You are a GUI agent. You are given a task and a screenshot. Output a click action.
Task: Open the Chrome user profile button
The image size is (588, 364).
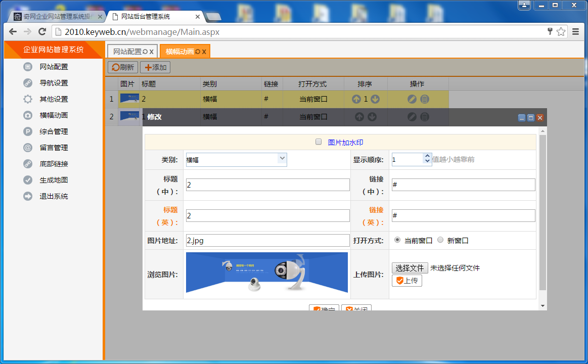[524, 5]
